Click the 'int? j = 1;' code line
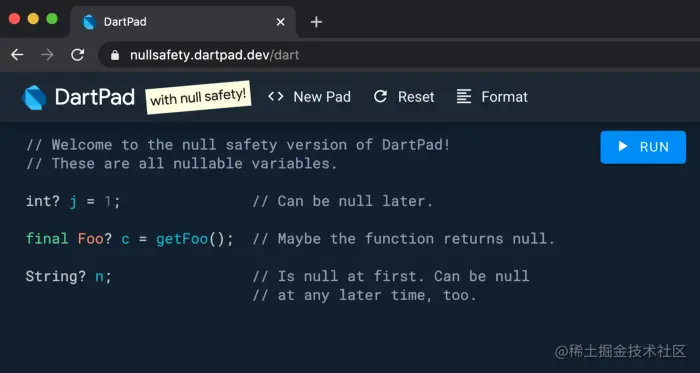 (73, 201)
